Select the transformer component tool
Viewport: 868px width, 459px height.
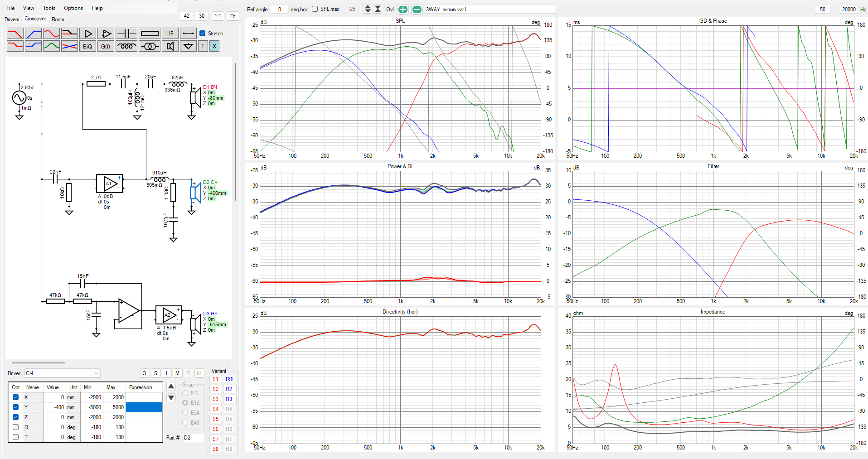[149, 46]
